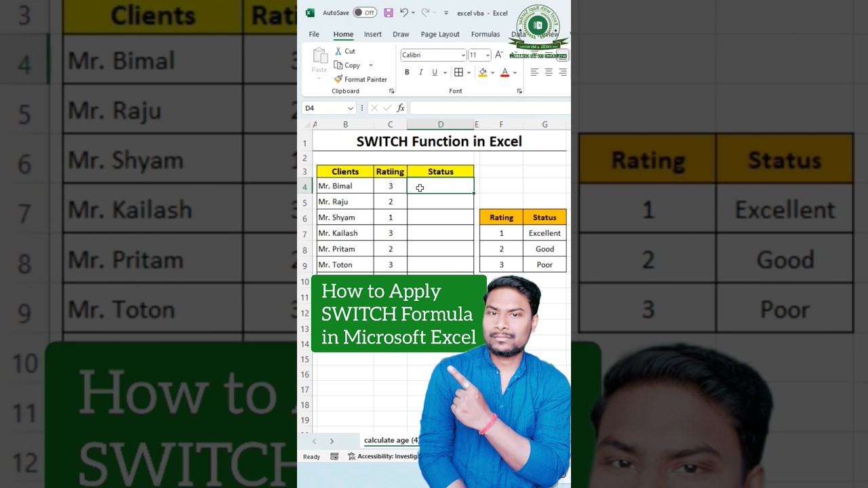Select the orange Rating header cell
Viewport: 868px width, 488px height.
(x=501, y=218)
